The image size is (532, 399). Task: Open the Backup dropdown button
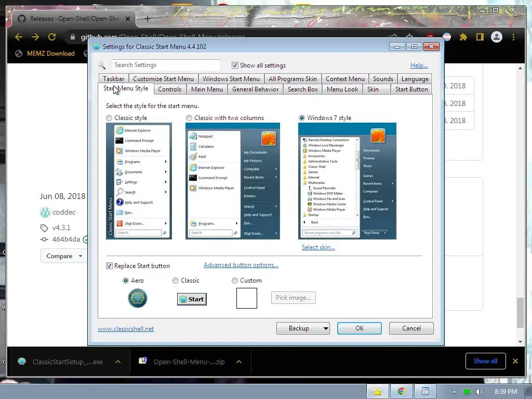(303, 328)
